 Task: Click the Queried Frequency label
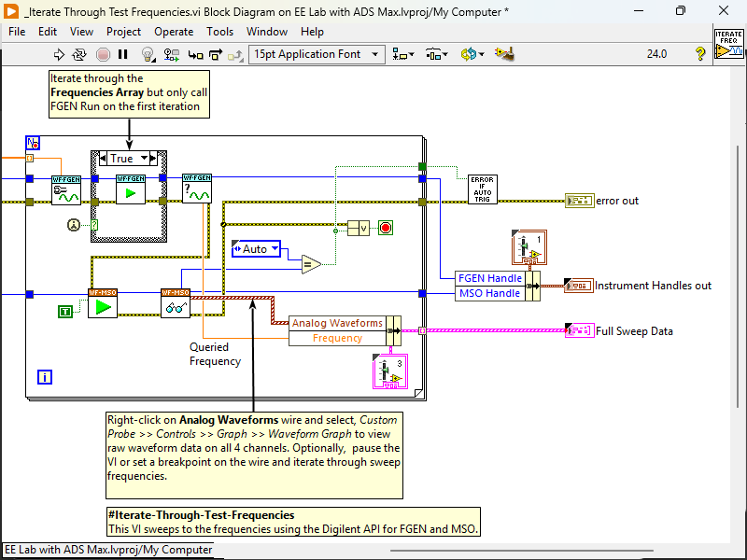tap(215, 355)
